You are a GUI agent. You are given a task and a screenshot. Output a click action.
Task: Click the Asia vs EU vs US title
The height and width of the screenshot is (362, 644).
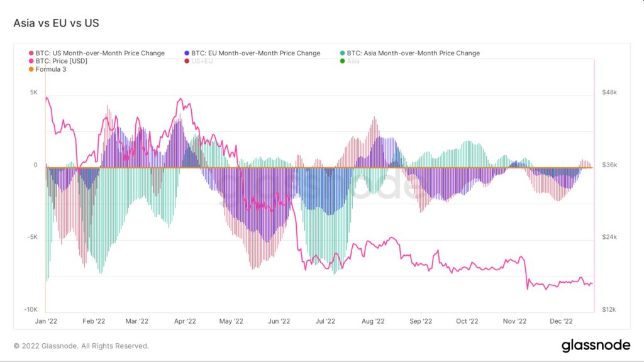pos(56,23)
